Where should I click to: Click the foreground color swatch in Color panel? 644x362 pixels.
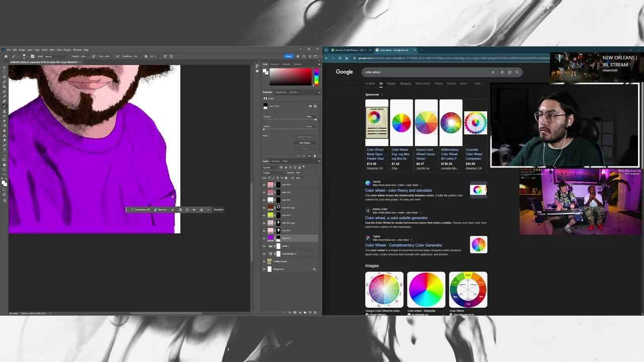tap(265, 70)
